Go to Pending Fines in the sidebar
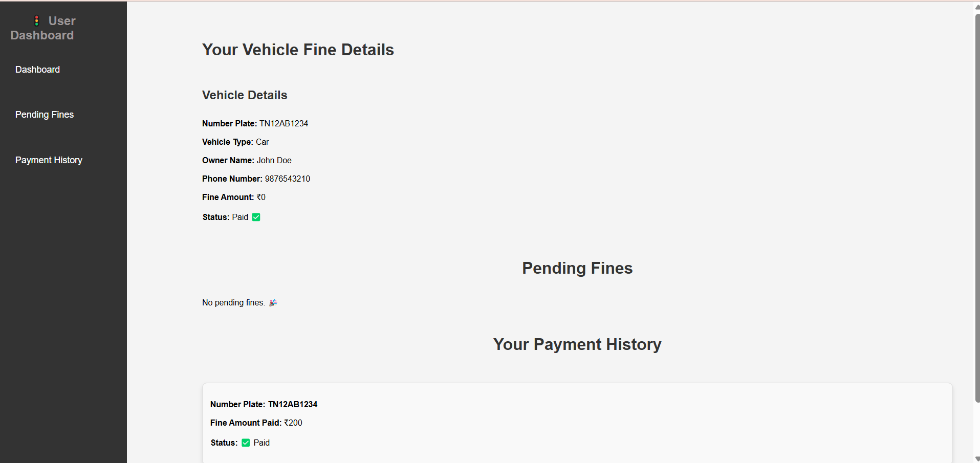This screenshot has width=980, height=463. pos(45,115)
